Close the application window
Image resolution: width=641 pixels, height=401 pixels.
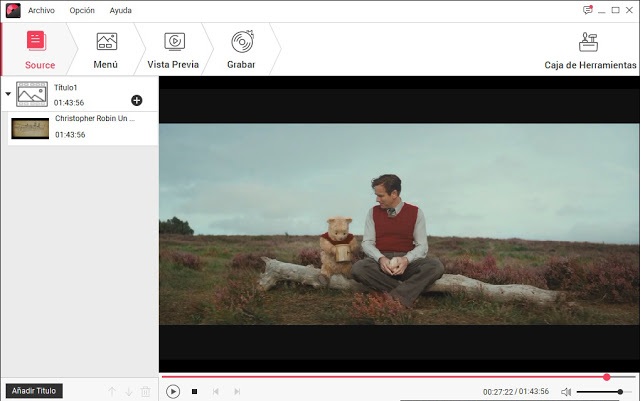click(x=630, y=10)
